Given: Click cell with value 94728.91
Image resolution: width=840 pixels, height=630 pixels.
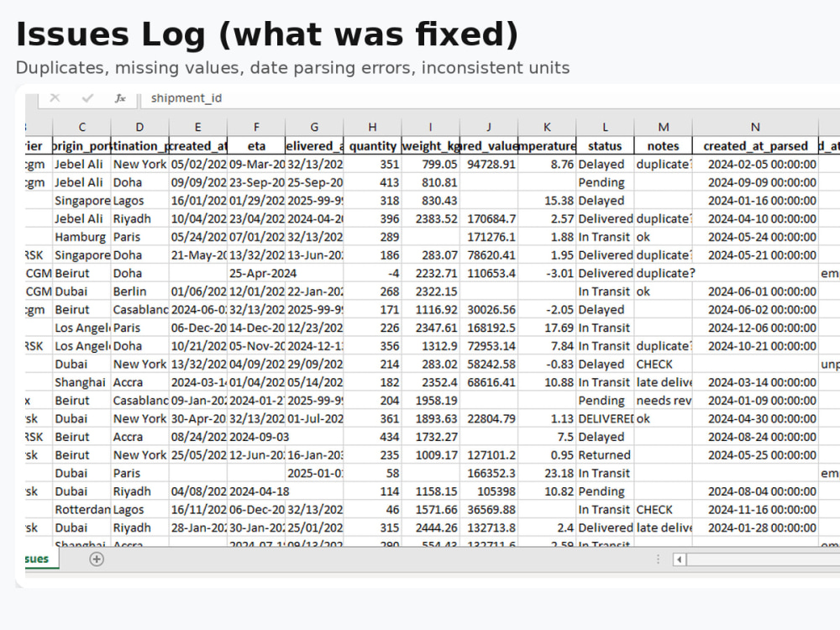Looking at the screenshot, I should click(x=489, y=164).
